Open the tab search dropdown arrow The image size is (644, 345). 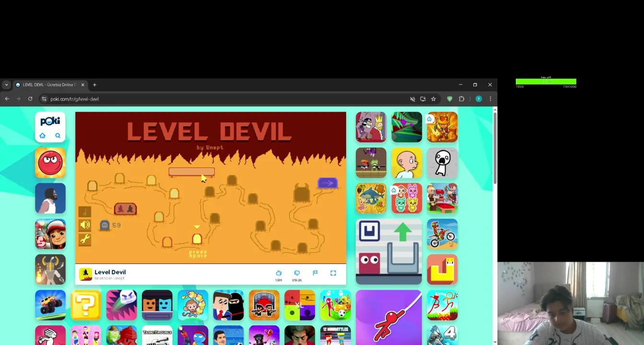(6, 85)
